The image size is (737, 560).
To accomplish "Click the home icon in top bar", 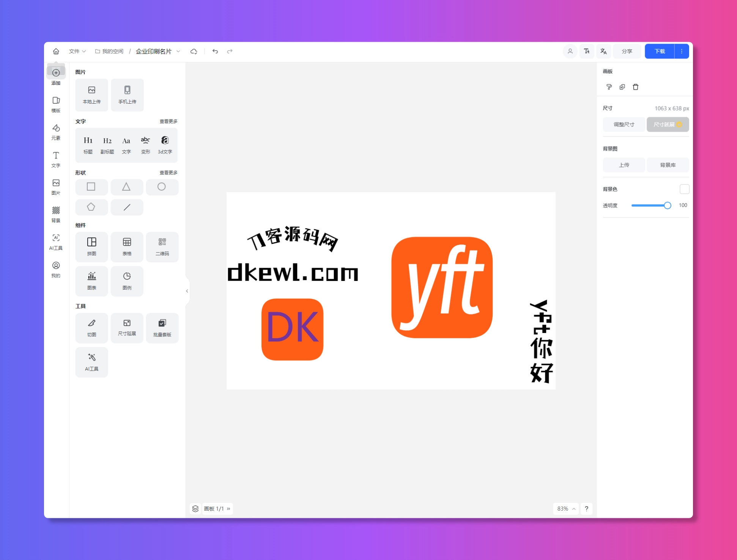I will click(x=56, y=51).
